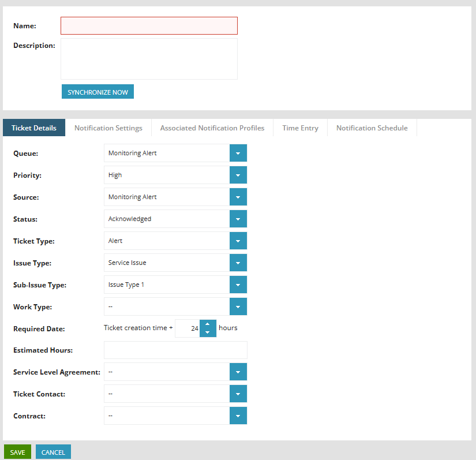Decrease Required Date hours with down arrow
This screenshot has height=460, width=476.
(208, 332)
